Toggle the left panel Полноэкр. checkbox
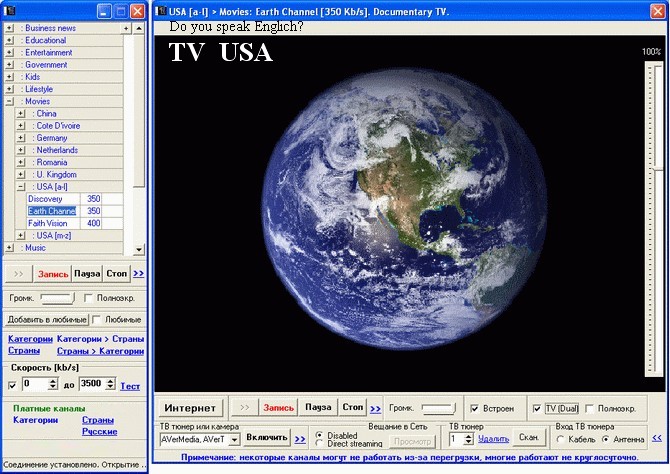Image resolution: width=670 pixels, height=474 pixels. [88, 298]
